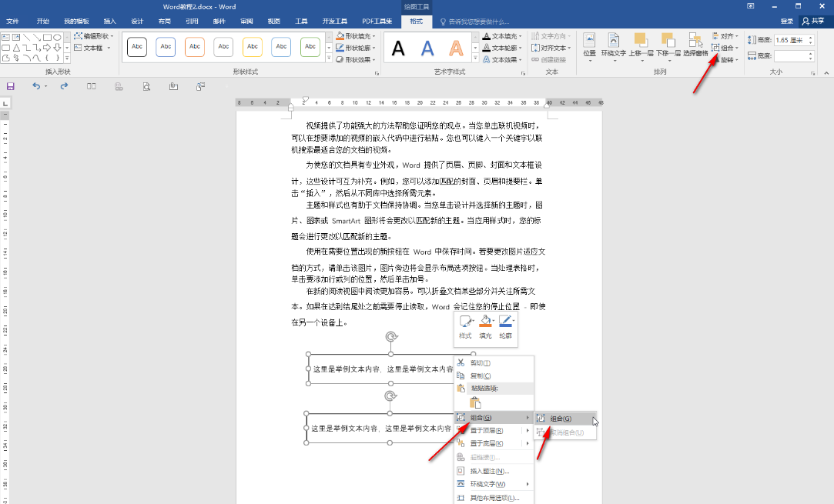Open the Selection Pane (选择窗格)

695,43
